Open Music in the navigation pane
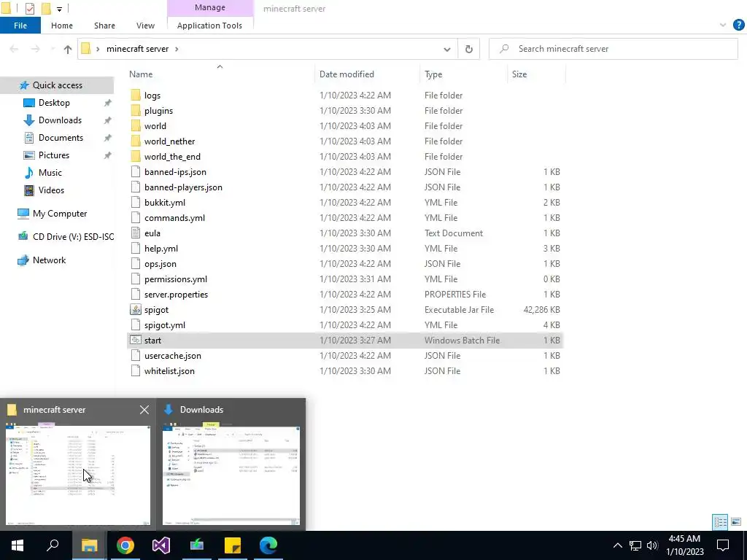 tap(50, 173)
